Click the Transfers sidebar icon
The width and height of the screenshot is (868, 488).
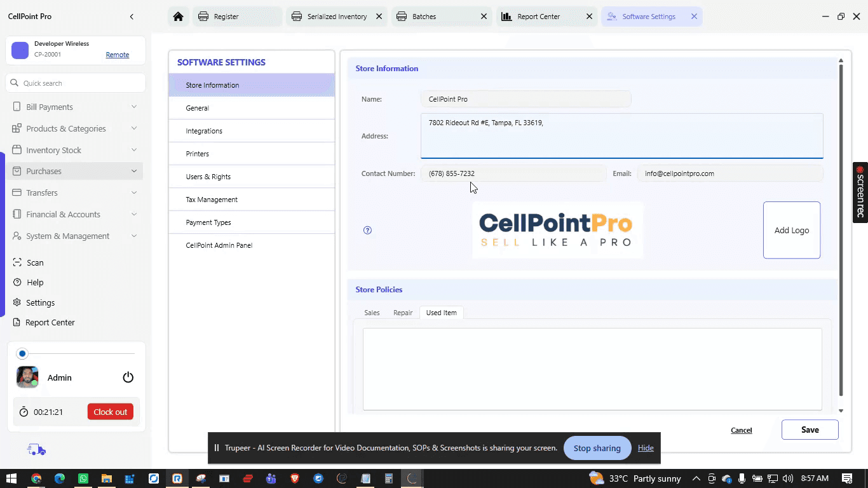pyautogui.click(x=17, y=193)
